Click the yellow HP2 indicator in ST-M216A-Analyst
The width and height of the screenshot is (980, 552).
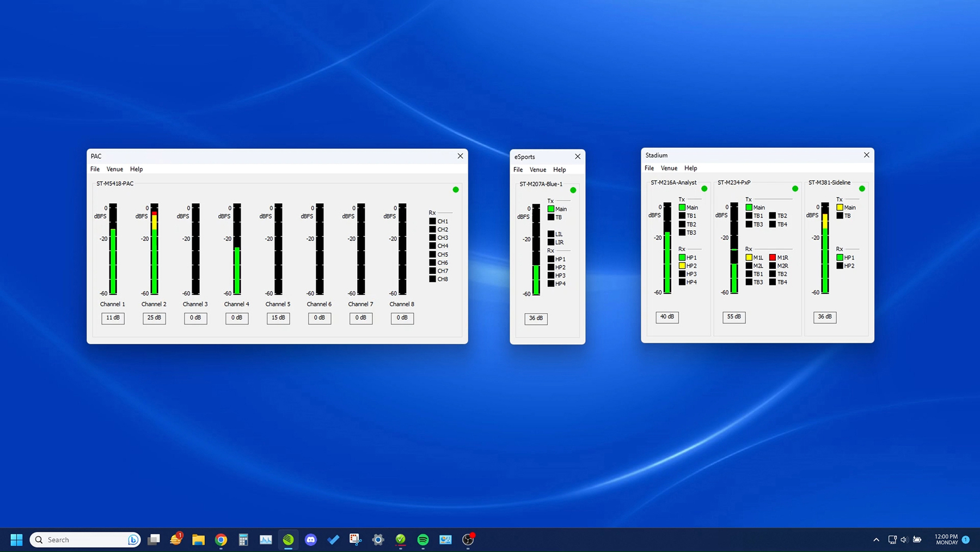pos(682,265)
